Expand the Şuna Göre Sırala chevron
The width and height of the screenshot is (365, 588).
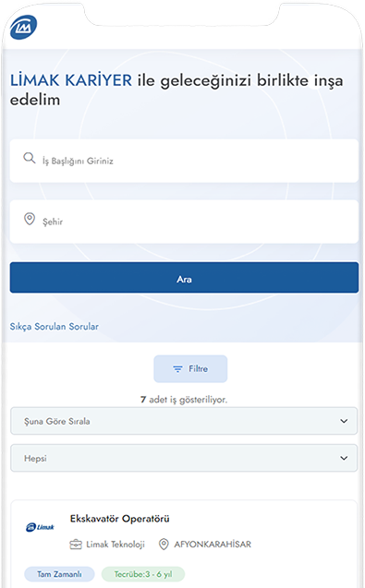coord(343,421)
